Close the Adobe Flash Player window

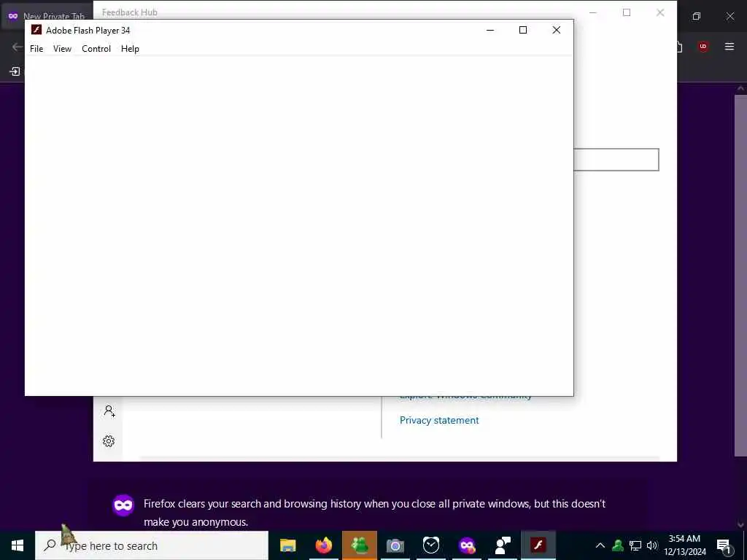click(x=556, y=30)
